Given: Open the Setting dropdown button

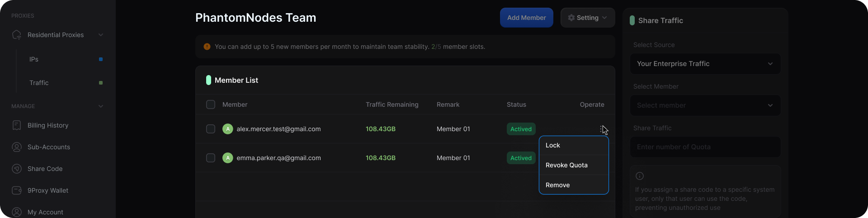Looking at the screenshot, I should pos(587,18).
